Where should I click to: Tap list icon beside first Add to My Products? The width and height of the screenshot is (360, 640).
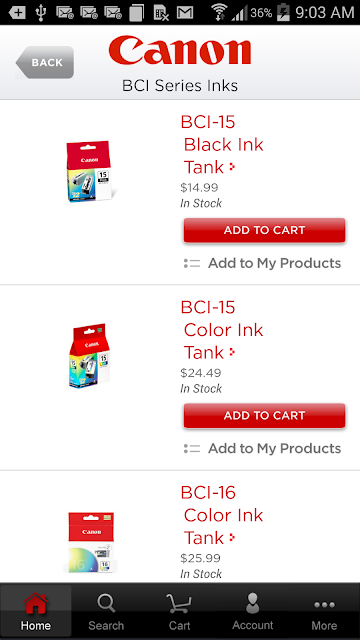[x=192, y=263]
